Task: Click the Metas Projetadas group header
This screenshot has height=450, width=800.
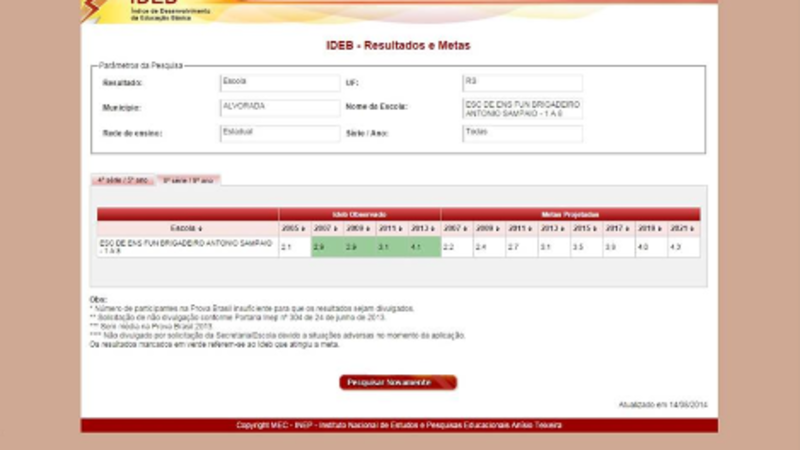Action: coord(570,214)
